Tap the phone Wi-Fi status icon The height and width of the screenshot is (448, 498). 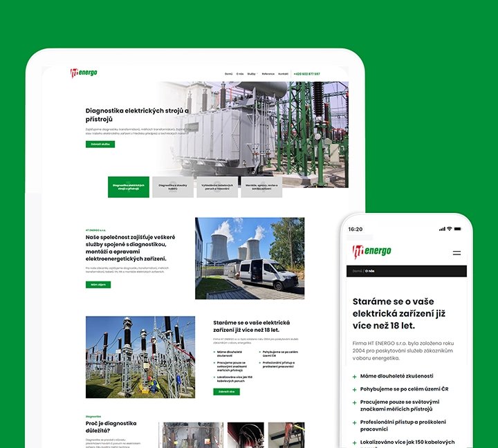(x=449, y=229)
